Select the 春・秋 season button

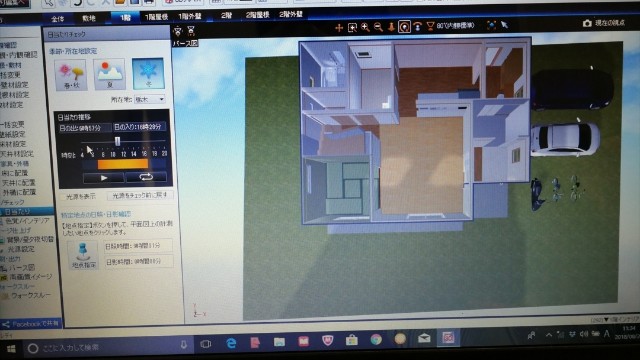[71, 75]
